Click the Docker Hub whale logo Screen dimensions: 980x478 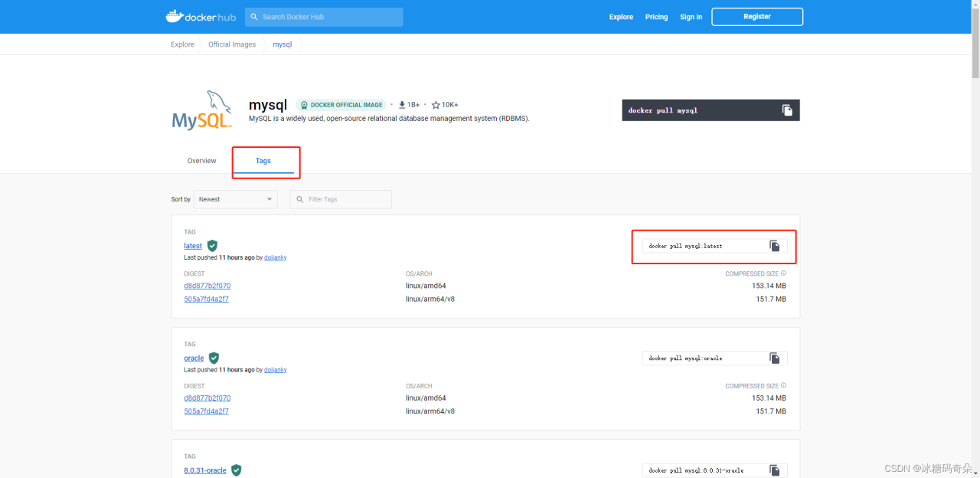coord(175,15)
